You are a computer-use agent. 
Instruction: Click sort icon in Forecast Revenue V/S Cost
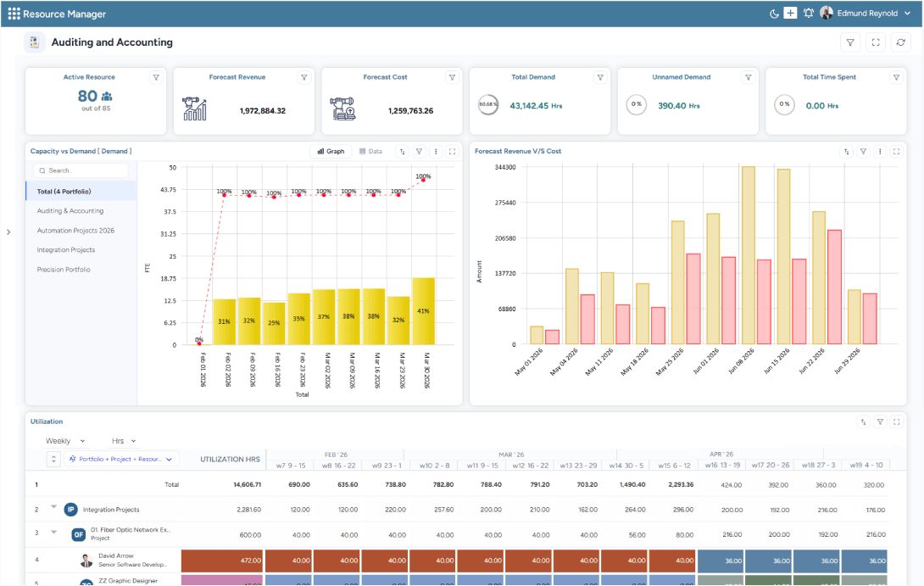847,152
